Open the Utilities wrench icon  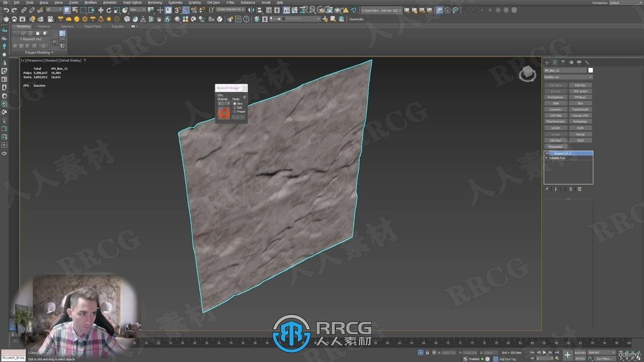(x=587, y=62)
